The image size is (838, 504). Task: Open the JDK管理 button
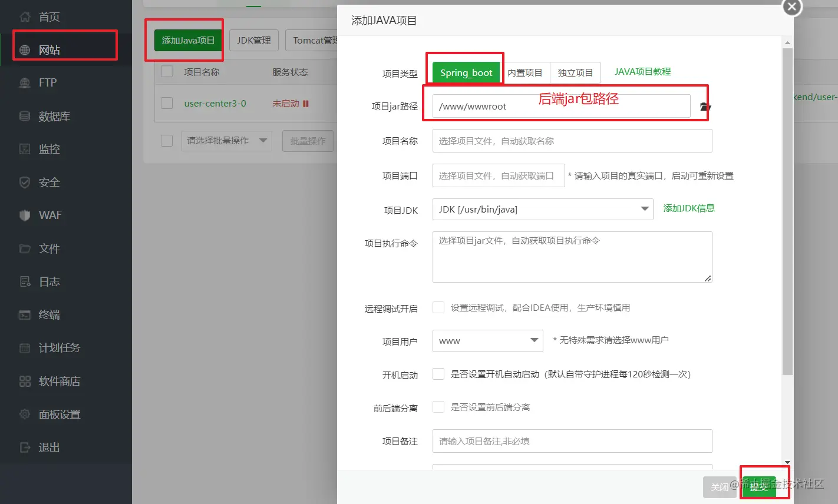[x=254, y=41]
